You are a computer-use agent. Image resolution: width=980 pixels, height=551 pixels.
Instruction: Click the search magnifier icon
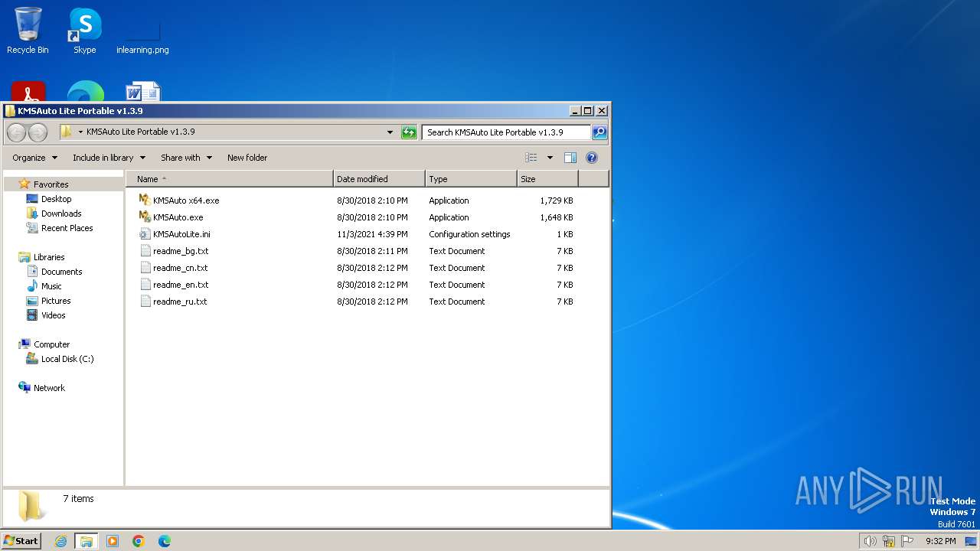pyautogui.click(x=599, y=132)
